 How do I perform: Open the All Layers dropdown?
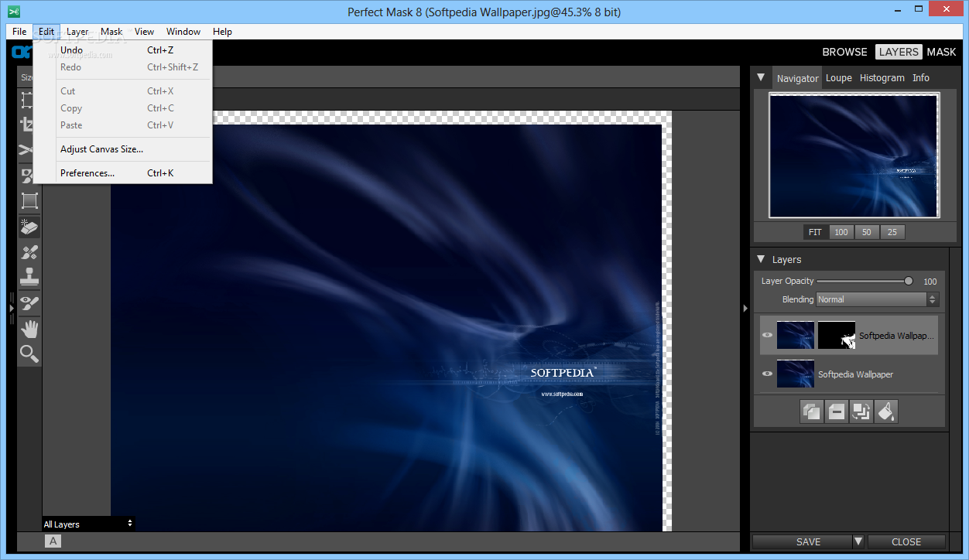tap(88, 524)
